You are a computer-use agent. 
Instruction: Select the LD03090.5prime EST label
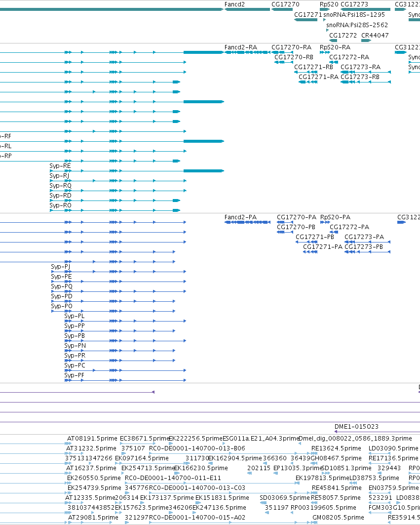393,448
